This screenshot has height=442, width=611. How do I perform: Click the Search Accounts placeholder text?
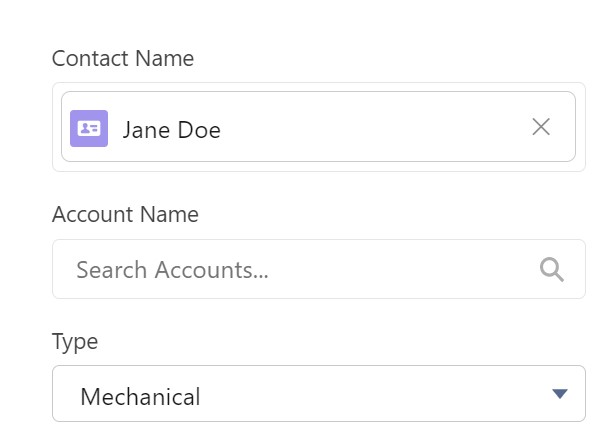point(173,269)
